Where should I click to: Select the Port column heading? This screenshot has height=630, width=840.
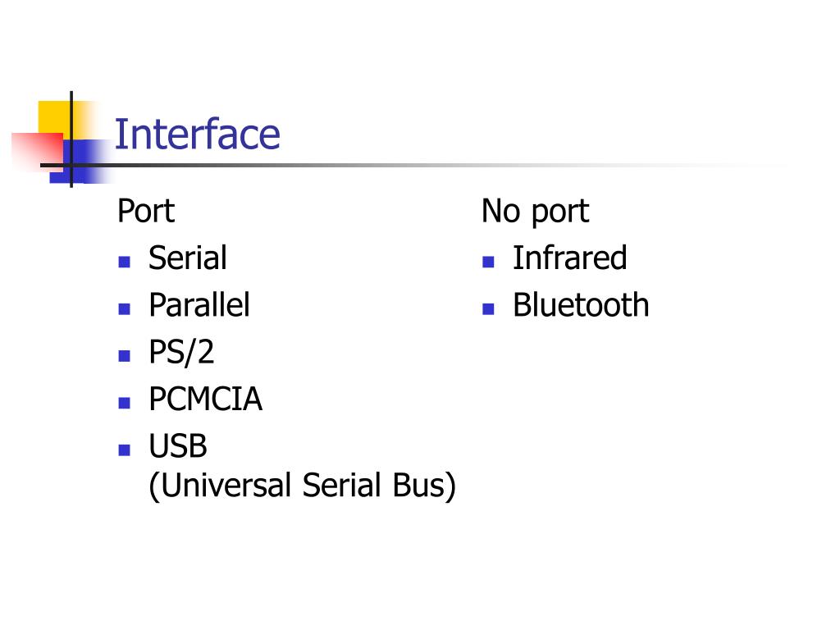146,211
